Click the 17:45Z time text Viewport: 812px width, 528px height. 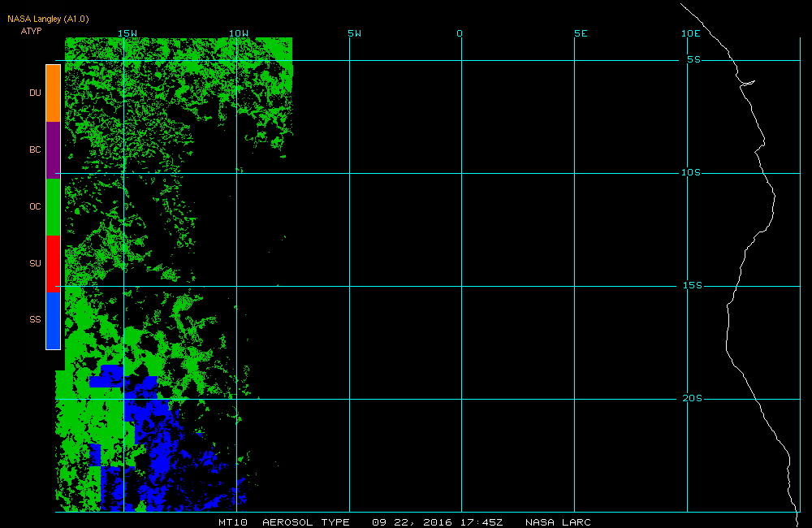pyautogui.click(x=482, y=522)
